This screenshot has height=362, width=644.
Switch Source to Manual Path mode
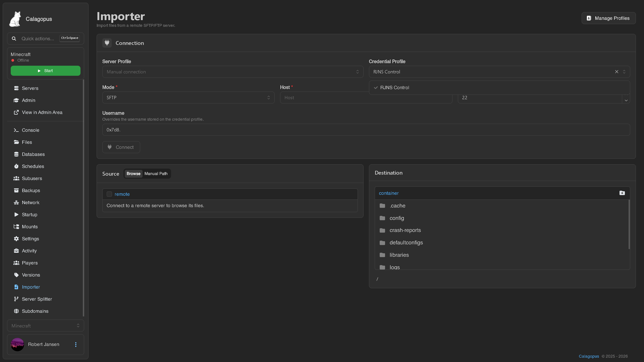tap(156, 174)
